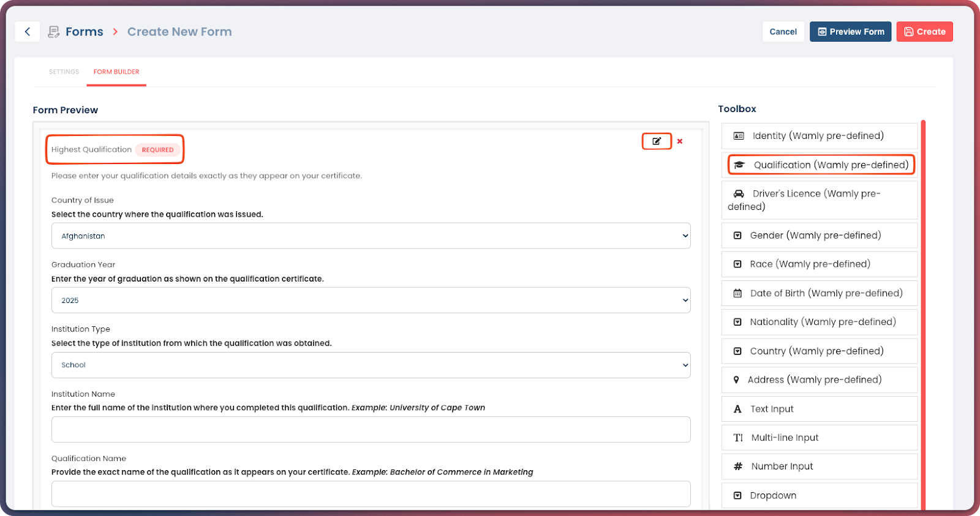Click the edit pencil icon for Highest Qualification

(657, 141)
